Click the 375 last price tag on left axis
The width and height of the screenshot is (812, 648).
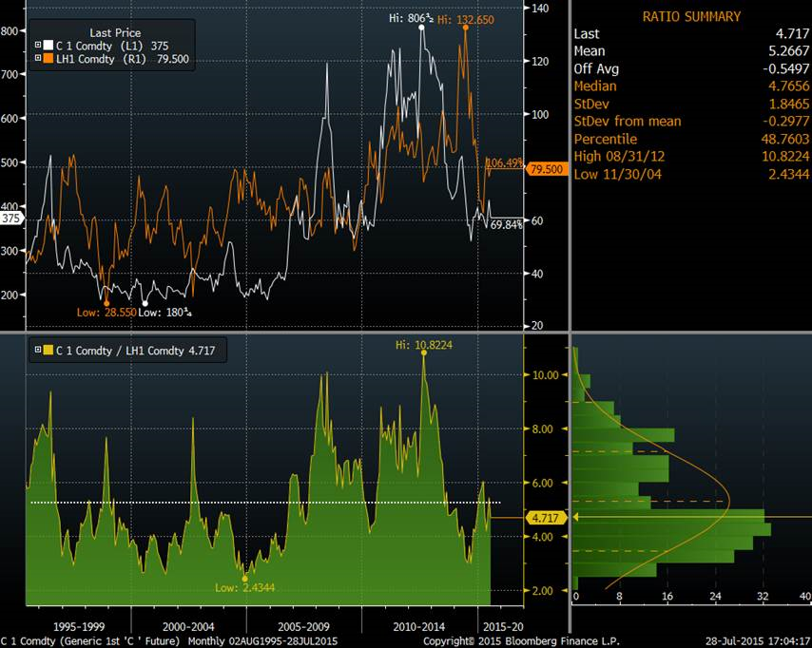pos(11,219)
